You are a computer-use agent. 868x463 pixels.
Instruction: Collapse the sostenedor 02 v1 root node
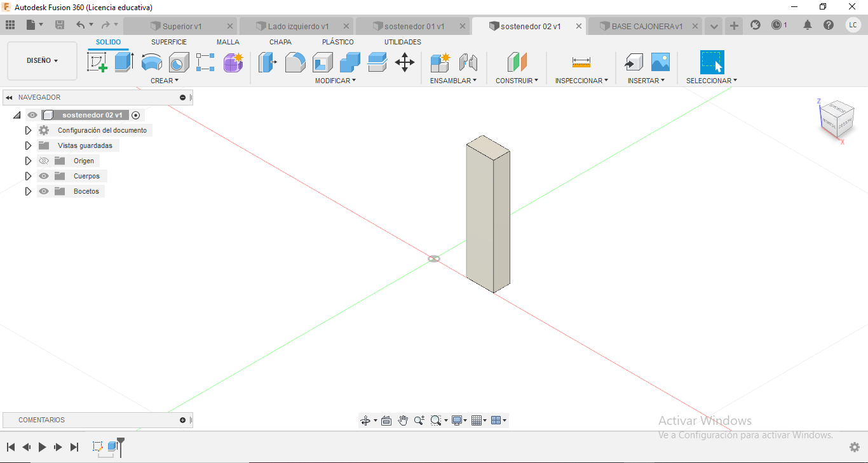pos(17,115)
